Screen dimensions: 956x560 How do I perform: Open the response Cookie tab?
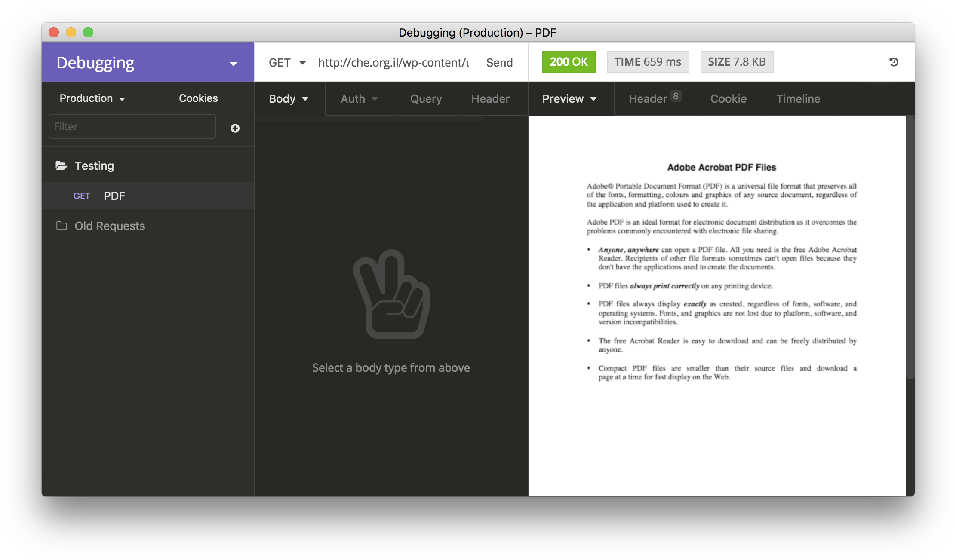coord(728,98)
